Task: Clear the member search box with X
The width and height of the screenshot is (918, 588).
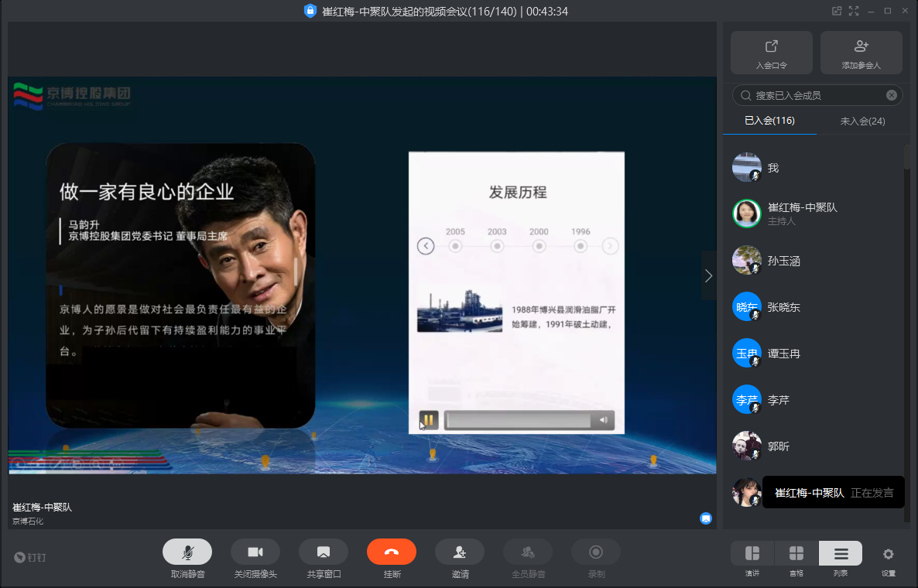Action: [892, 95]
